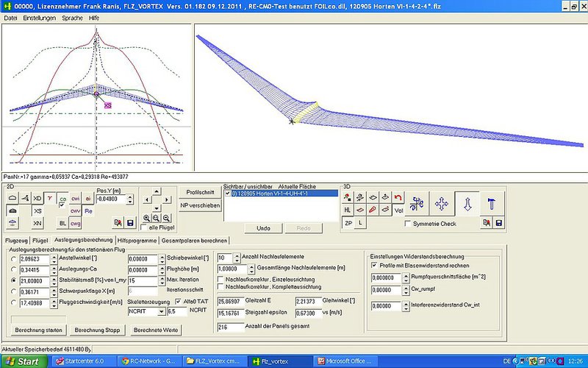Click the HL button in 3D panel
The image size is (588, 368).
[x=348, y=210]
